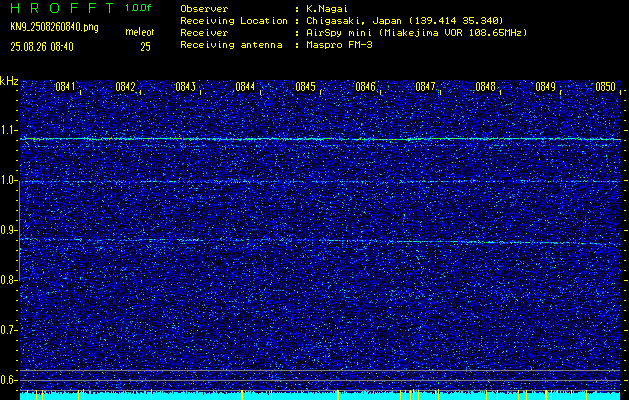This screenshot has height=400, width=629.
Task: Select the Chigasaki, Japan coordinates text
Action: click(x=405, y=20)
